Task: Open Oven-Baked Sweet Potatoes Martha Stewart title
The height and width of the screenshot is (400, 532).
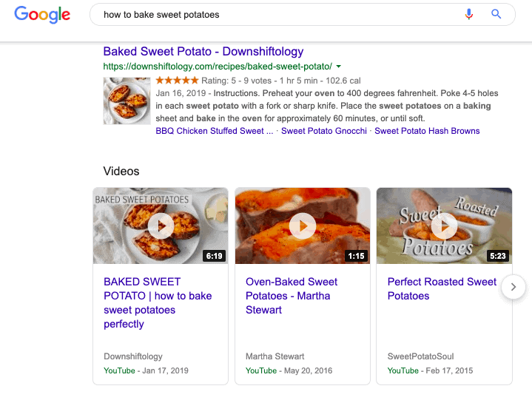Action: 292,296
